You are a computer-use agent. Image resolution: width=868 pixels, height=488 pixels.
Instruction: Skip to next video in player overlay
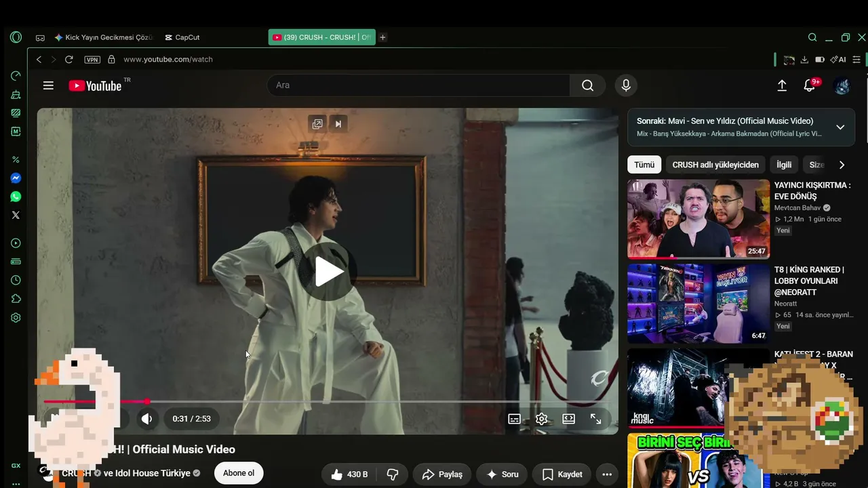pyautogui.click(x=338, y=123)
